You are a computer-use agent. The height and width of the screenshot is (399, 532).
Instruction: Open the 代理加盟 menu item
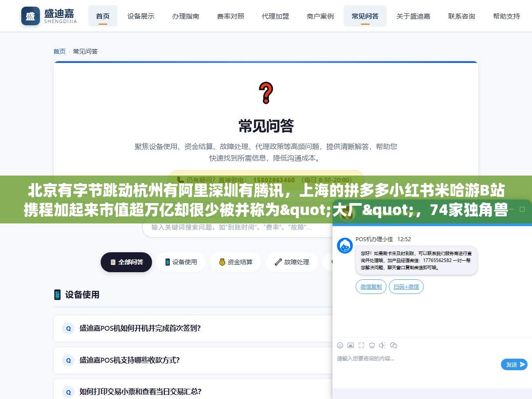(x=275, y=16)
